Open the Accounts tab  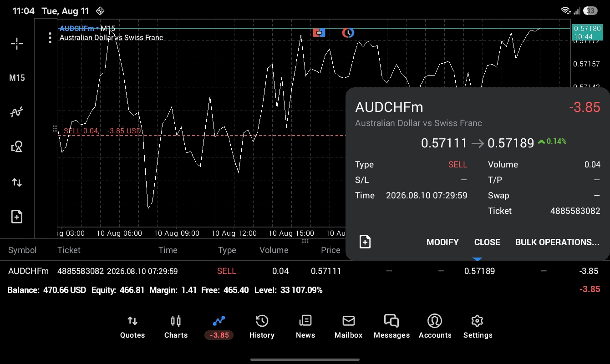tap(435, 327)
